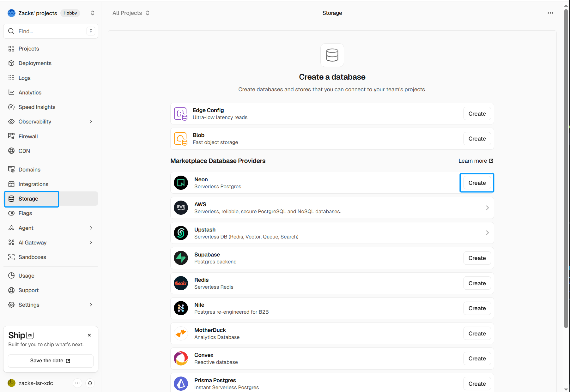Click the zacks-lsr-xdc user avatar
This screenshot has height=392, width=570.
pos(11,383)
